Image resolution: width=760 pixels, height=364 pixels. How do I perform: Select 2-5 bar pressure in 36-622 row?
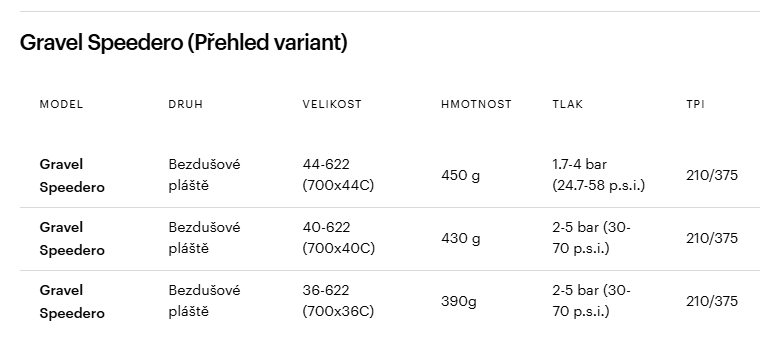591,301
